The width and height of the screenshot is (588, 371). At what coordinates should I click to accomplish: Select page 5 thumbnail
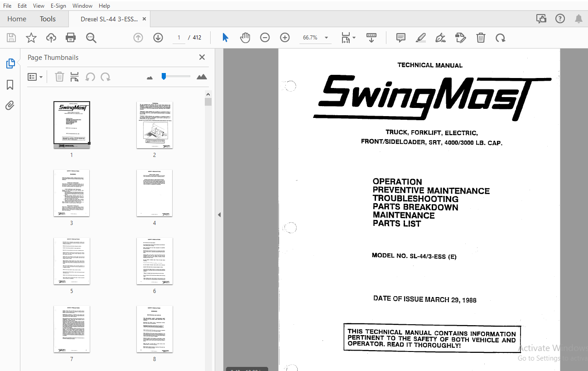click(x=72, y=261)
